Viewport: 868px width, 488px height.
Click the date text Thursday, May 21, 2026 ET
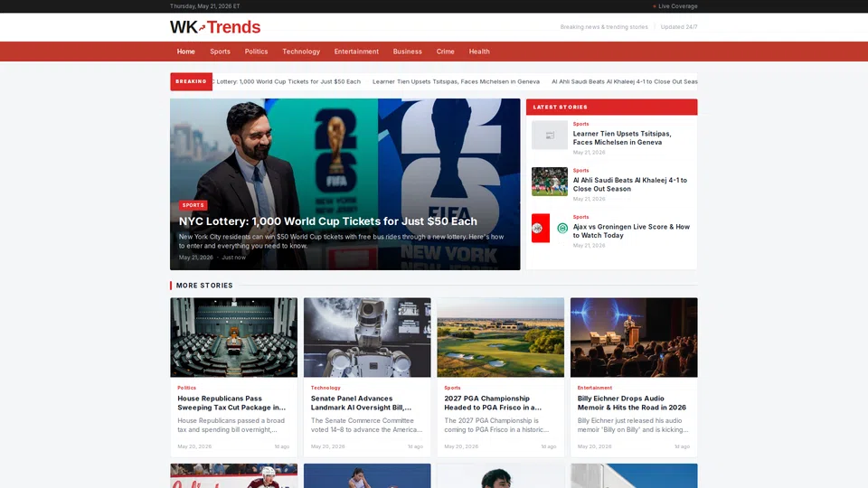205,6
